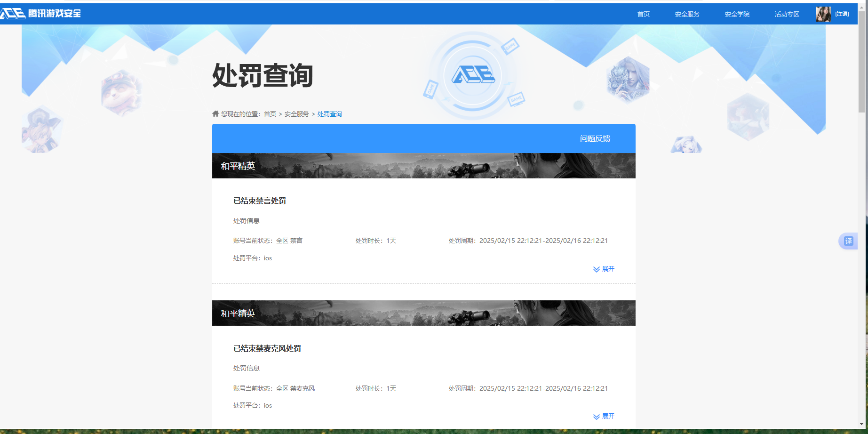The image size is (868, 434).
Task: Go to 首页 in the breadcrumb
Action: pos(270,114)
